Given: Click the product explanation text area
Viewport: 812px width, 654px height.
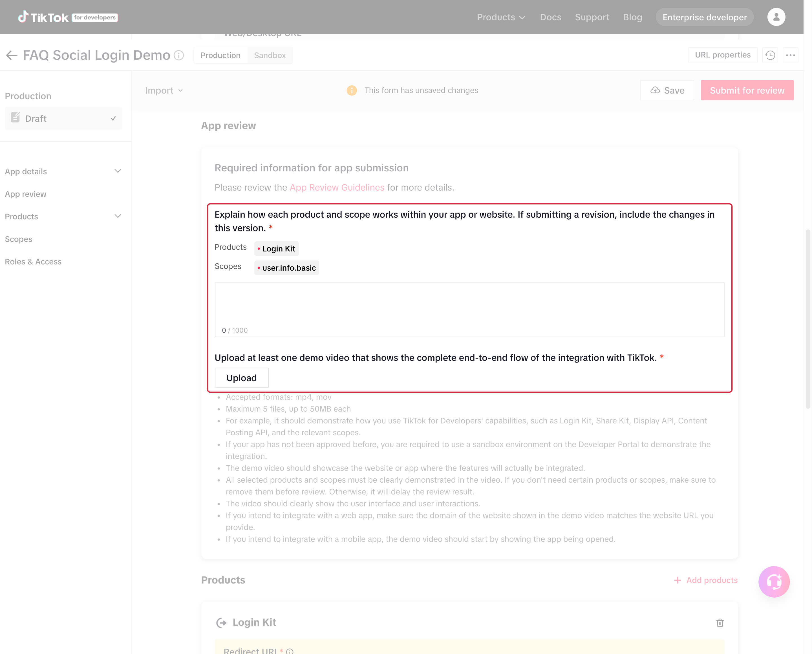Looking at the screenshot, I should pos(469,309).
